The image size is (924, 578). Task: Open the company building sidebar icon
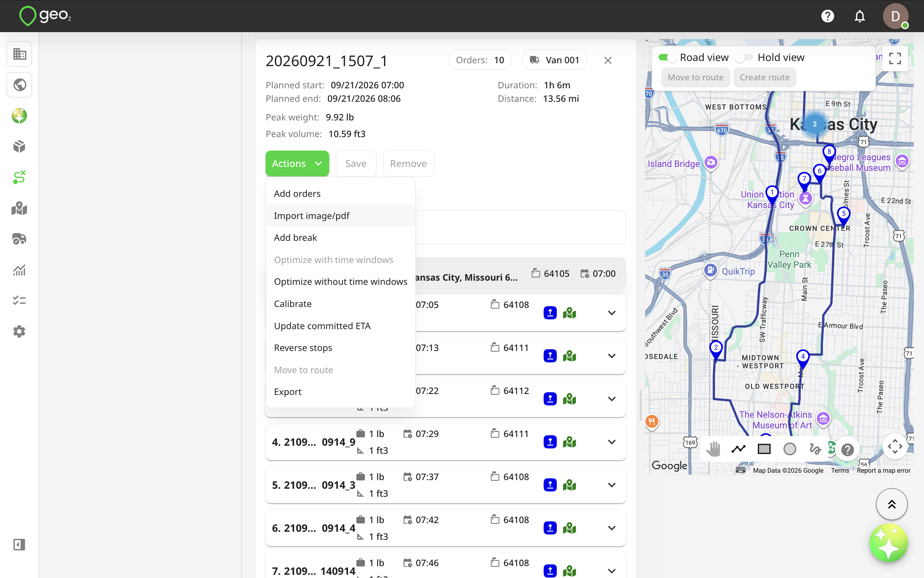coord(19,54)
